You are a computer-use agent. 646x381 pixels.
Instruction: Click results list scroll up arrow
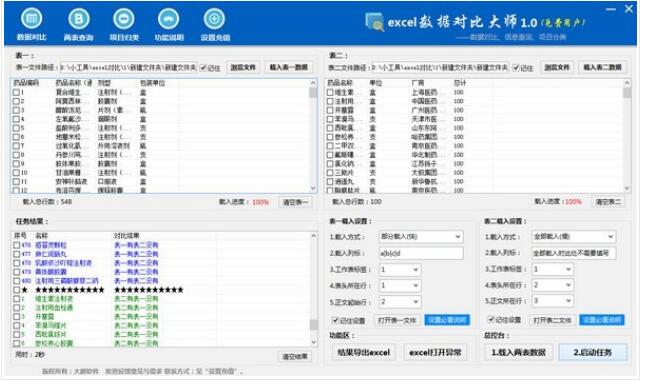(x=314, y=236)
